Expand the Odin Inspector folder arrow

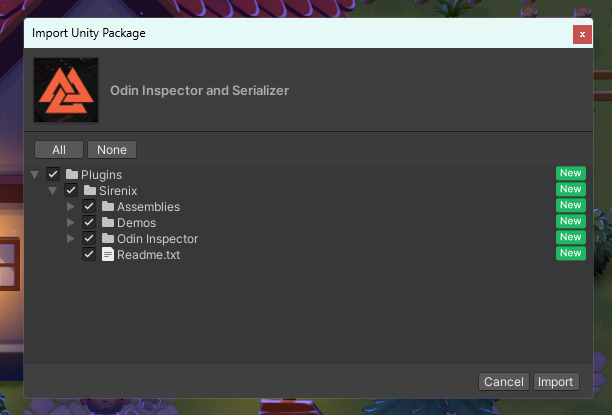coord(71,238)
